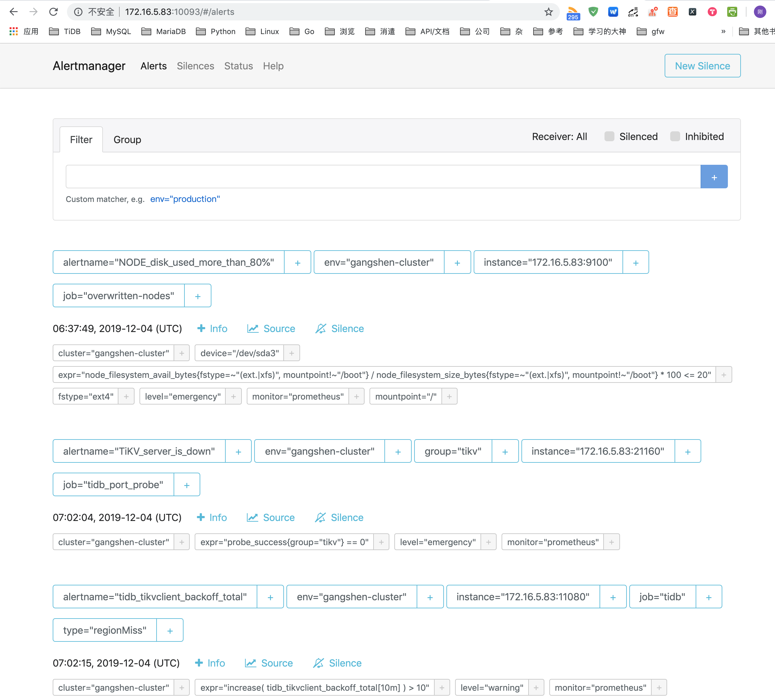Click plus next to group="tikv" label

pyautogui.click(x=505, y=451)
